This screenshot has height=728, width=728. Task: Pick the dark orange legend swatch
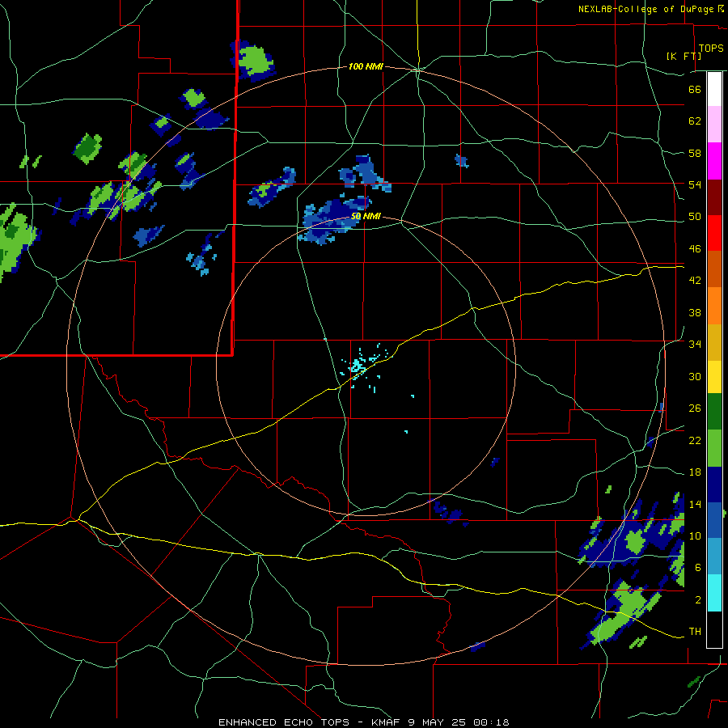click(x=714, y=269)
